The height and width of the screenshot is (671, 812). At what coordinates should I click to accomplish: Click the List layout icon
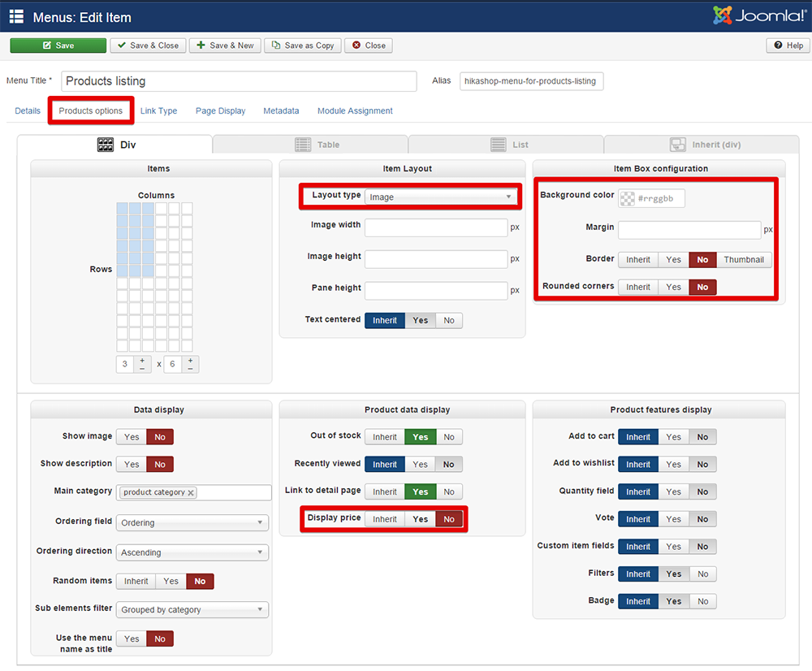point(499,145)
